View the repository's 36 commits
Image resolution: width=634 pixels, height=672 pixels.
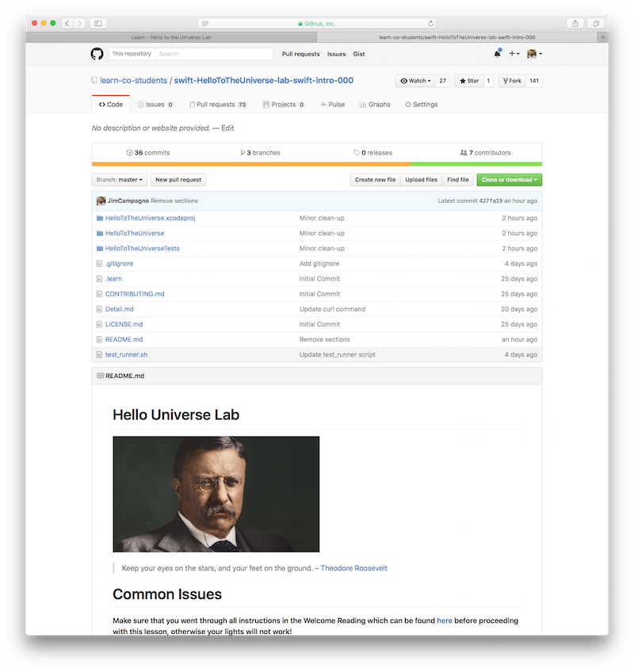[x=148, y=152]
